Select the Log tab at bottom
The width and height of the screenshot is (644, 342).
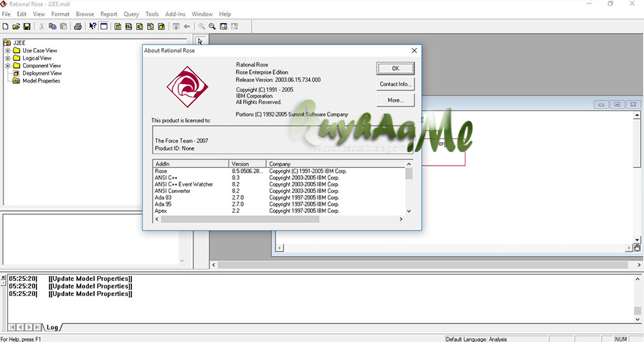[52, 327]
